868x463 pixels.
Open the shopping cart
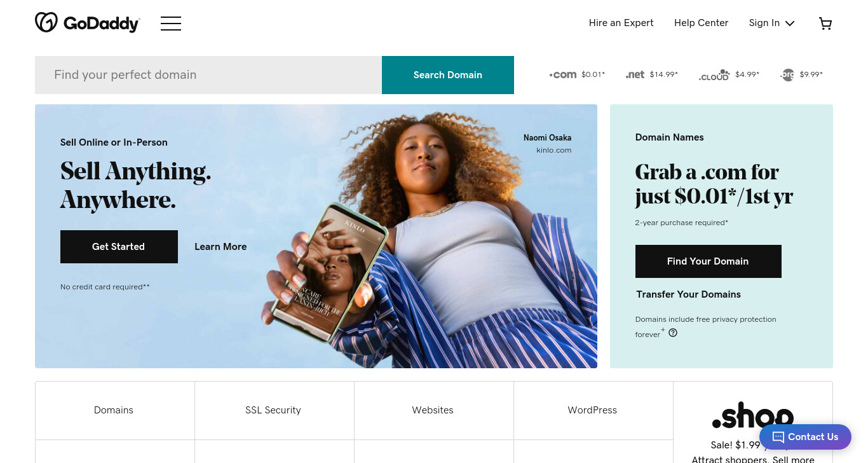(825, 24)
